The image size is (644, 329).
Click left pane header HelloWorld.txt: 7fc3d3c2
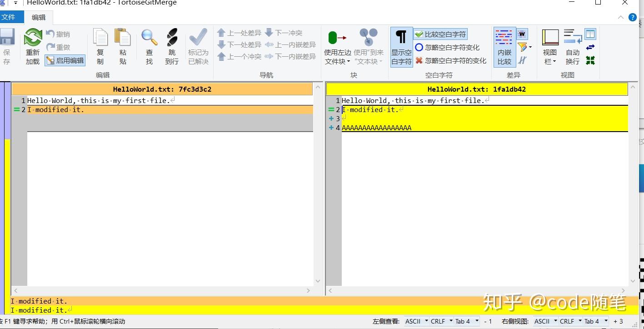162,89
